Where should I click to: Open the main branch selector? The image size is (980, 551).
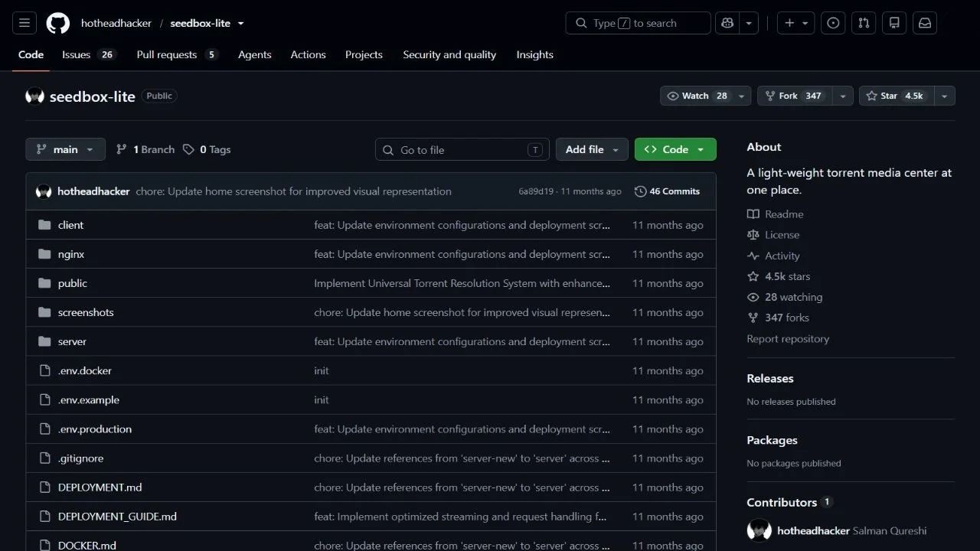pos(65,149)
